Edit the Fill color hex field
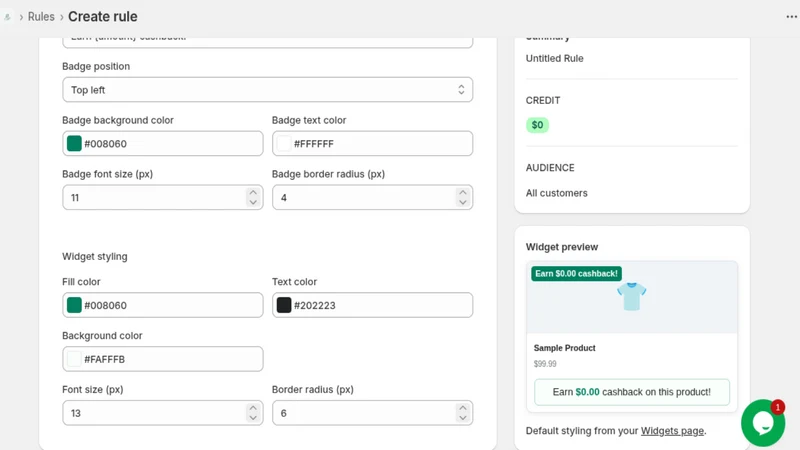The width and height of the screenshot is (800, 450). (163, 305)
